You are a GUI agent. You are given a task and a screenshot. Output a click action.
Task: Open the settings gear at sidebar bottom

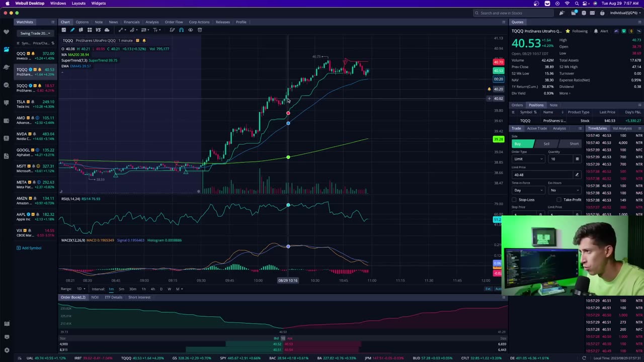(x=6, y=350)
